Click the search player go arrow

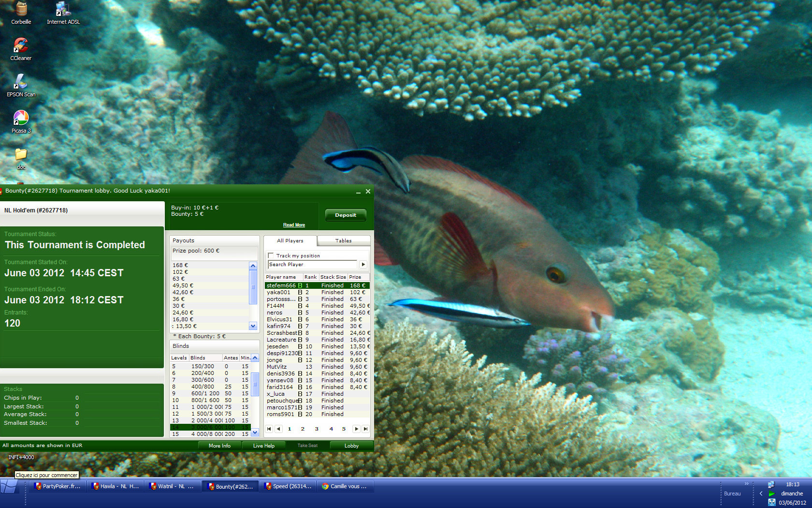coord(363,265)
